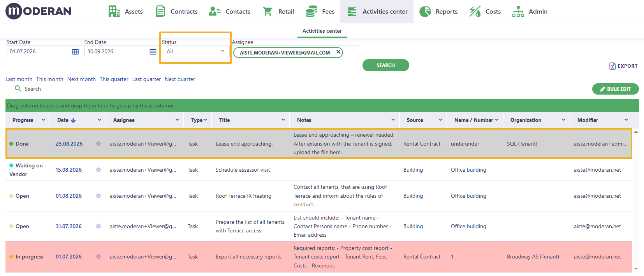
Task: Expand the Progress column filter
Action: (43, 120)
